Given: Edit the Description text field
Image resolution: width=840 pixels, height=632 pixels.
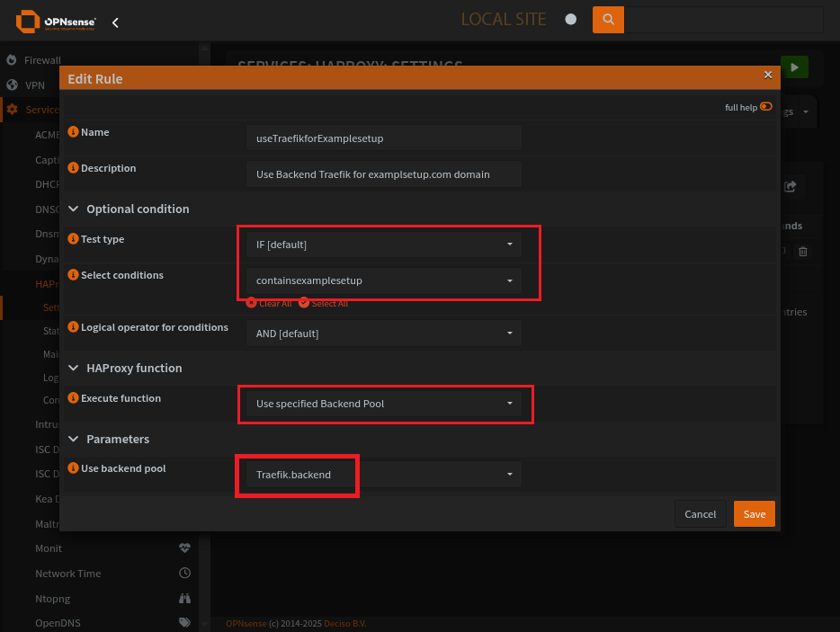Looking at the screenshot, I should [383, 174].
